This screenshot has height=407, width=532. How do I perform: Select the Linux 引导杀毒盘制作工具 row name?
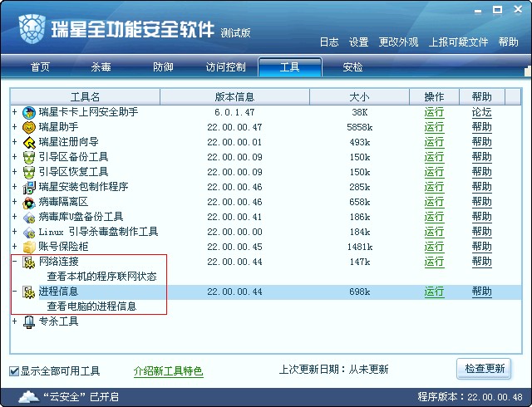(x=98, y=232)
